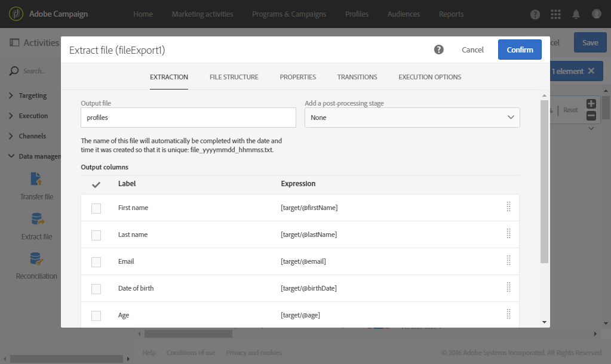Screen dimensions: 611x364
Task: Click the user profile avatar icon
Action: point(596,14)
